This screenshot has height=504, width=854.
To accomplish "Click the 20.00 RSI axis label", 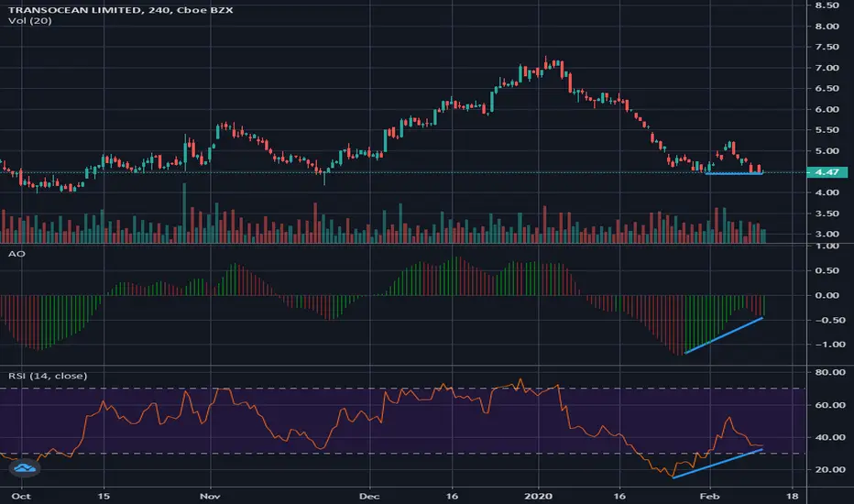I will click(x=830, y=469).
